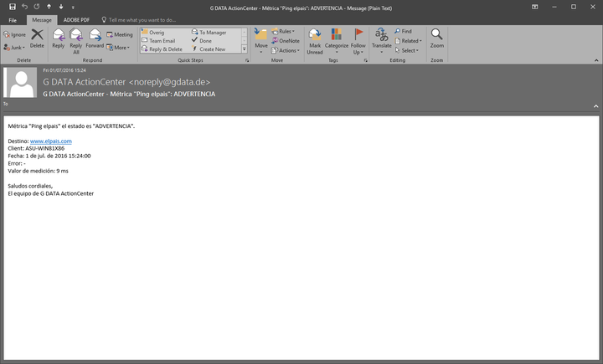603x364 pixels.
Task: Click the 'Fecha: 1 de jul. de 2016' line
Action: pyautogui.click(x=49, y=156)
